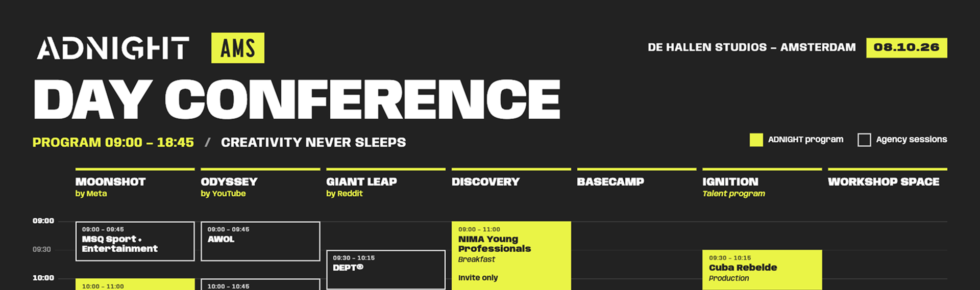Image resolution: width=980 pixels, height=290 pixels.
Task: Open the MSQ Sport + Entertainment session
Action: coord(135,241)
